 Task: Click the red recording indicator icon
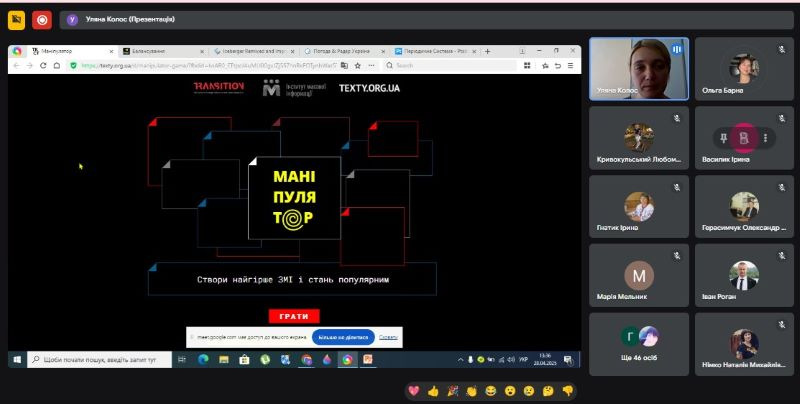42,20
